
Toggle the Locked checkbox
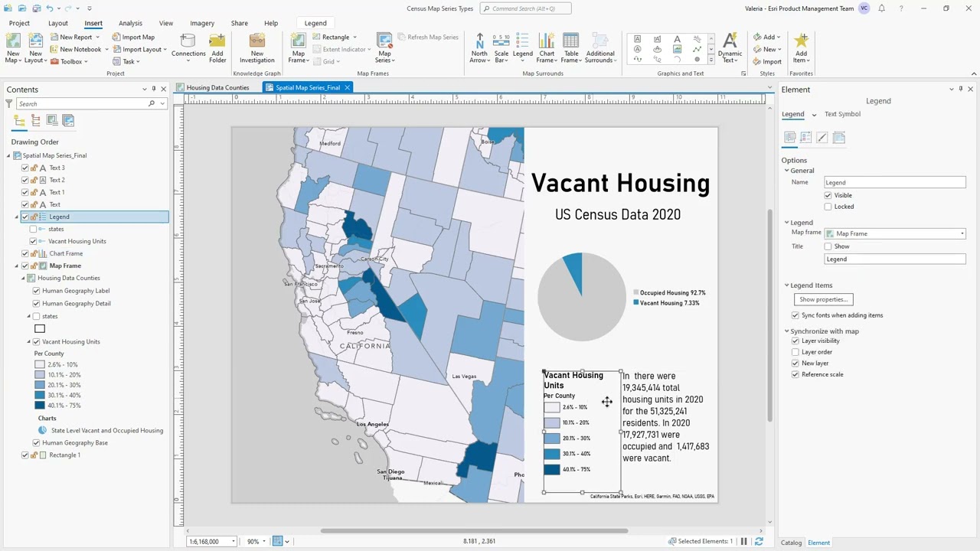click(828, 207)
